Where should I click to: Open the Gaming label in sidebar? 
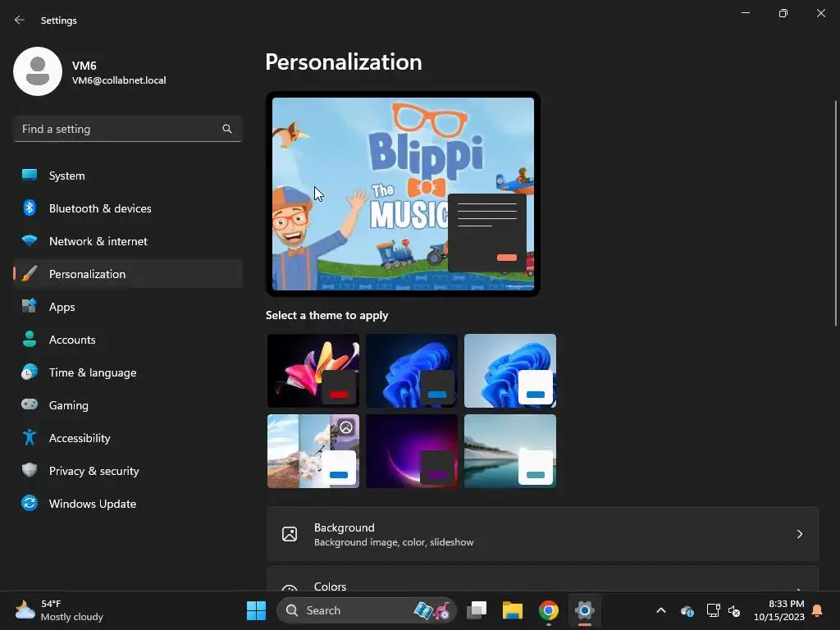[x=69, y=405]
